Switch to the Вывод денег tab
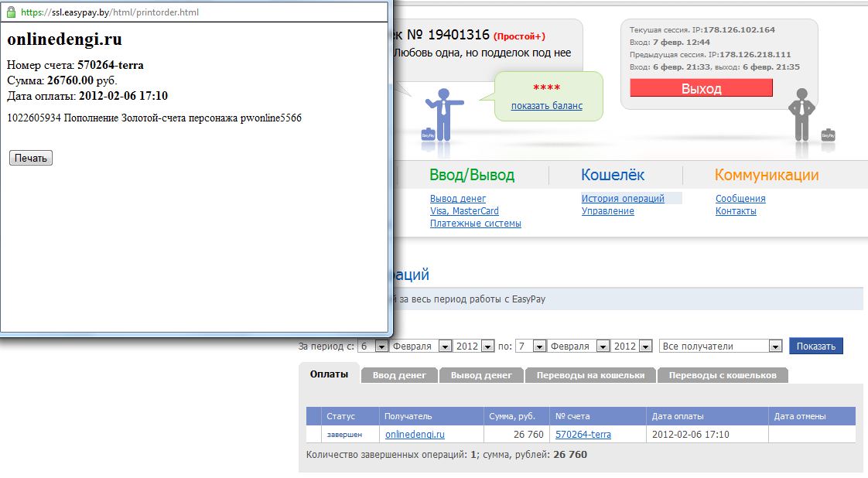 (481, 375)
